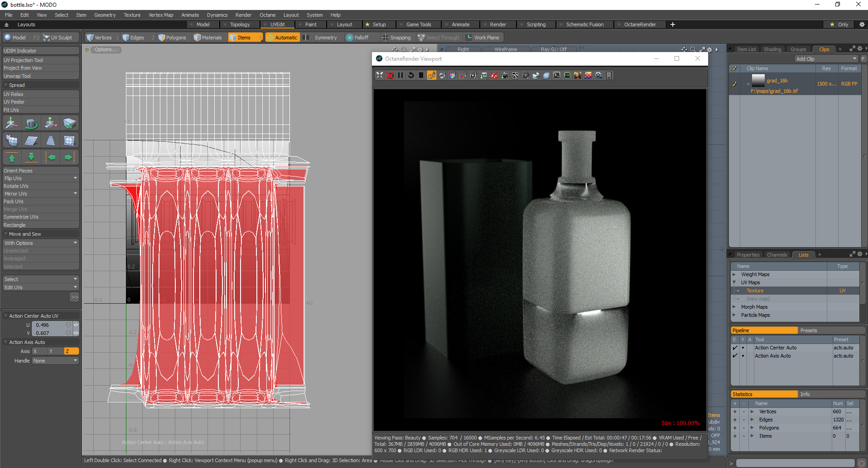Switch to the Shading tab
The image size is (868, 468).
coord(772,49)
